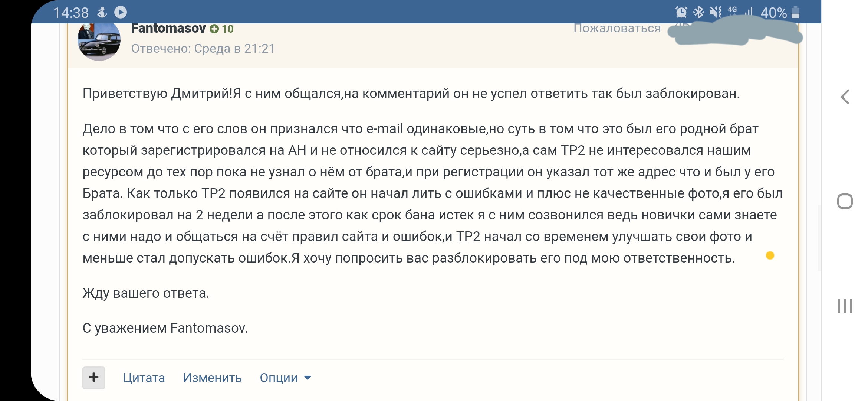Click the green plus reputation icon
This screenshot has width=868, height=401.
pos(214,29)
